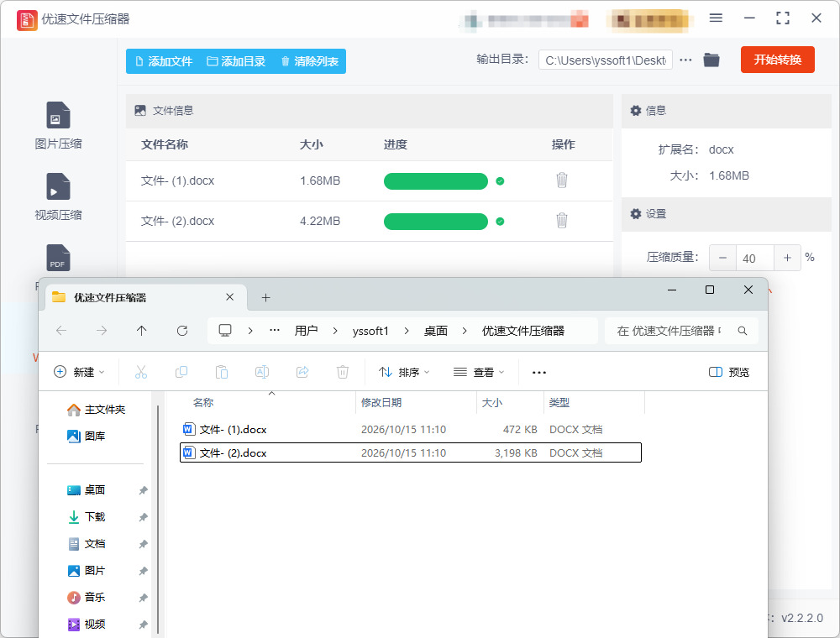Go up one folder level in Explorer
Image resolution: width=840 pixels, height=638 pixels.
coord(141,331)
